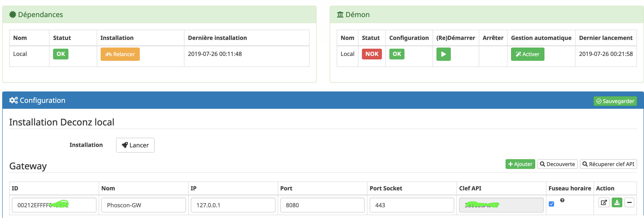644x218 pixels.
Task: Click the Dépendances panel title
Action: 41,14
